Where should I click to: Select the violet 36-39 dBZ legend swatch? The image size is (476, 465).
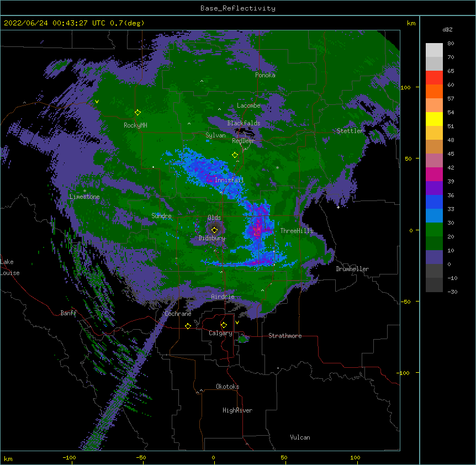click(x=434, y=188)
